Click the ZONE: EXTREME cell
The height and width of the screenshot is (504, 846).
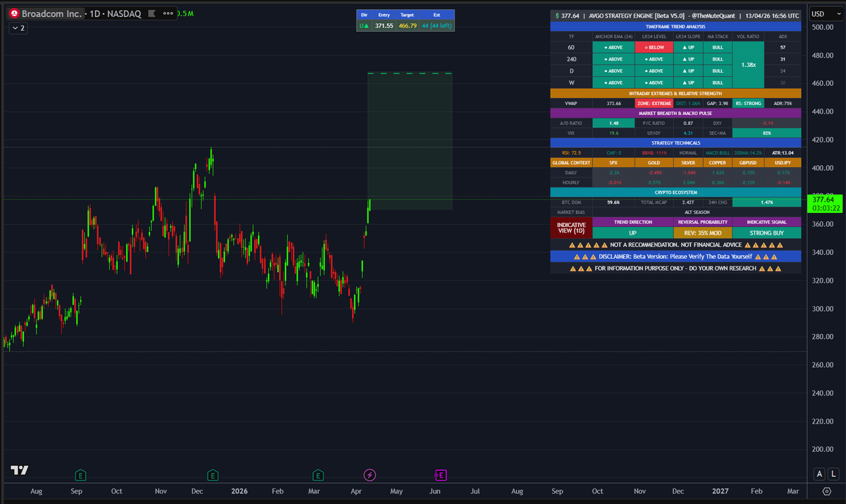[x=654, y=103]
